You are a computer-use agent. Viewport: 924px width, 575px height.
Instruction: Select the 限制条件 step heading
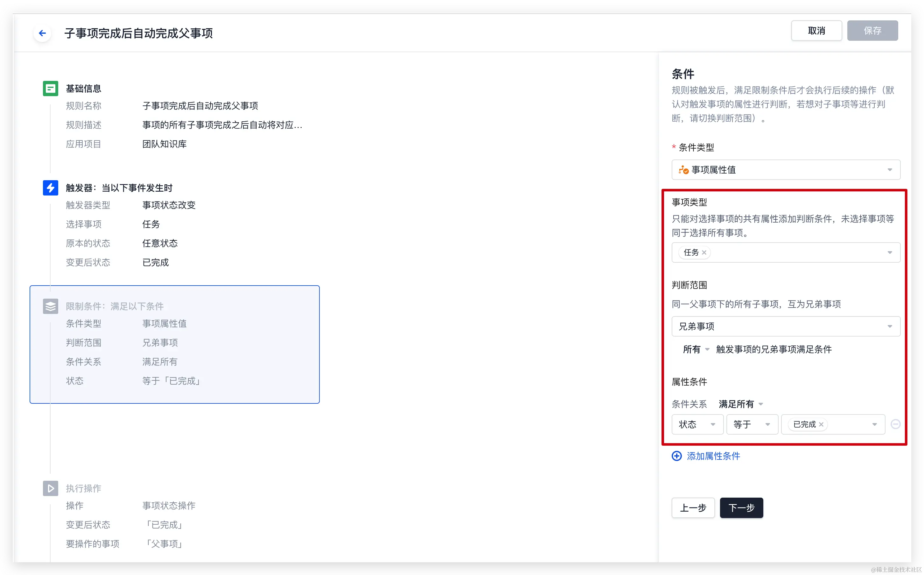tap(115, 306)
